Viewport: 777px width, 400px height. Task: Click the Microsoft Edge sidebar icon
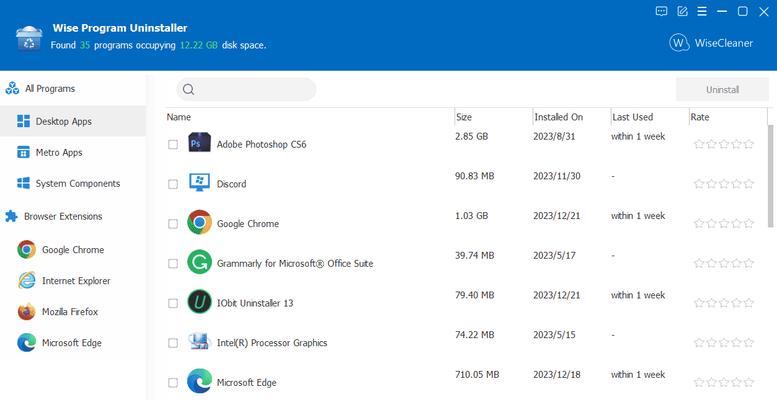point(26,343)
